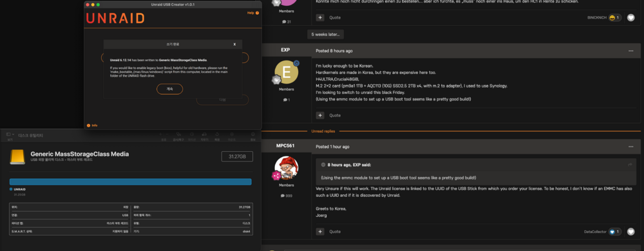Viewport: 644px width, 251px height.
Task: Click the pink rank badge on MPC561's avatar
Action: pyautogui.click(x=276, y=176)
